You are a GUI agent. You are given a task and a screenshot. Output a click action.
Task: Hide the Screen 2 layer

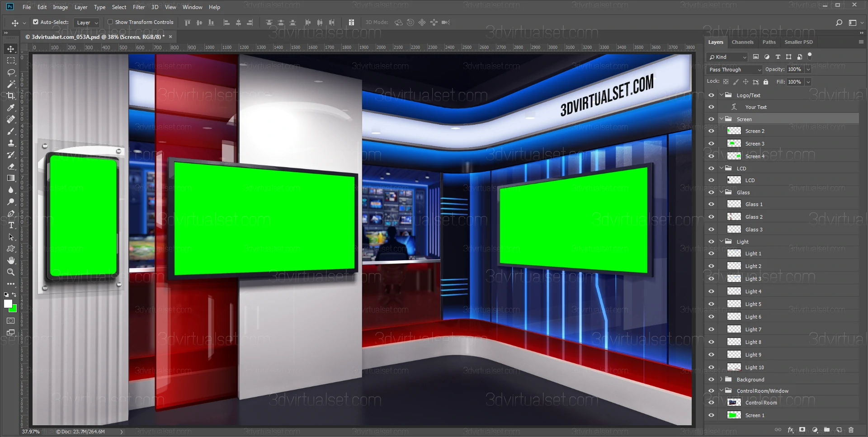(x=711, y=131)
